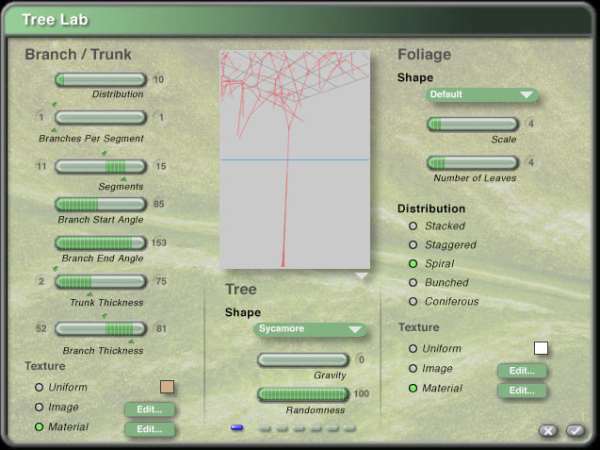Set foliage texture to Uniform
600x450 pixels.
413,349
